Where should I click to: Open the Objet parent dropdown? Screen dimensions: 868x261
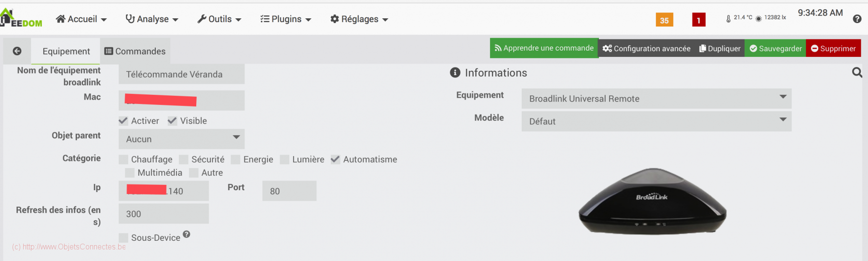[x=181, y=139]
